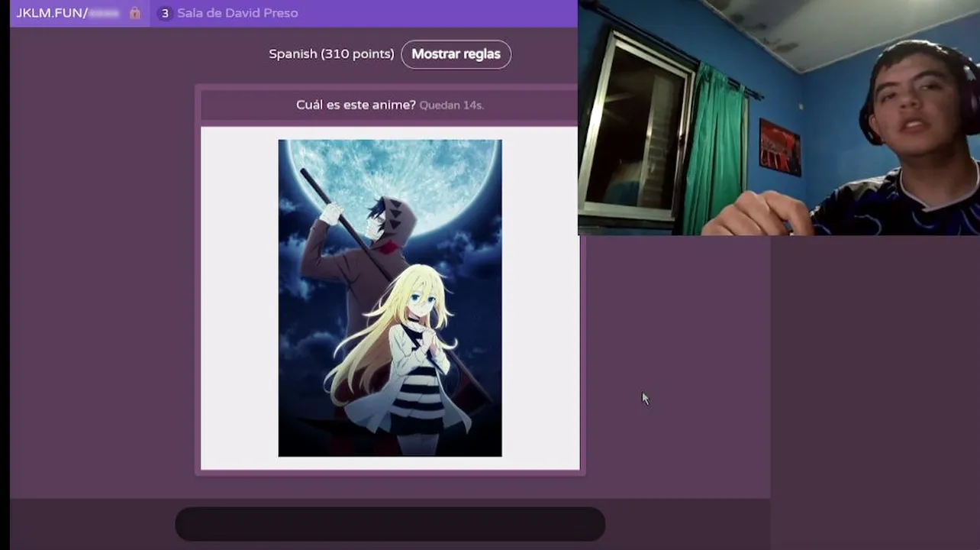Screen dimensions: 980x550
Task: Click the Quedan 14s countdown text
Action: (x=452, y=105)
